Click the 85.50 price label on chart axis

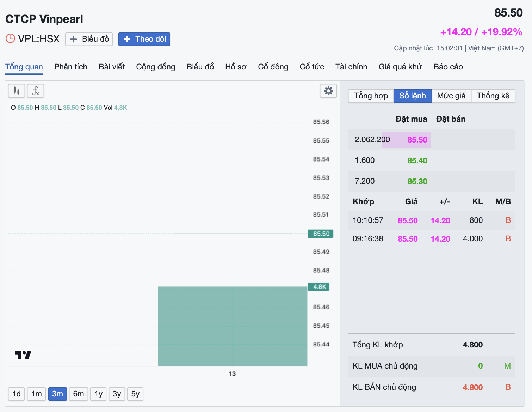point(321,234)
